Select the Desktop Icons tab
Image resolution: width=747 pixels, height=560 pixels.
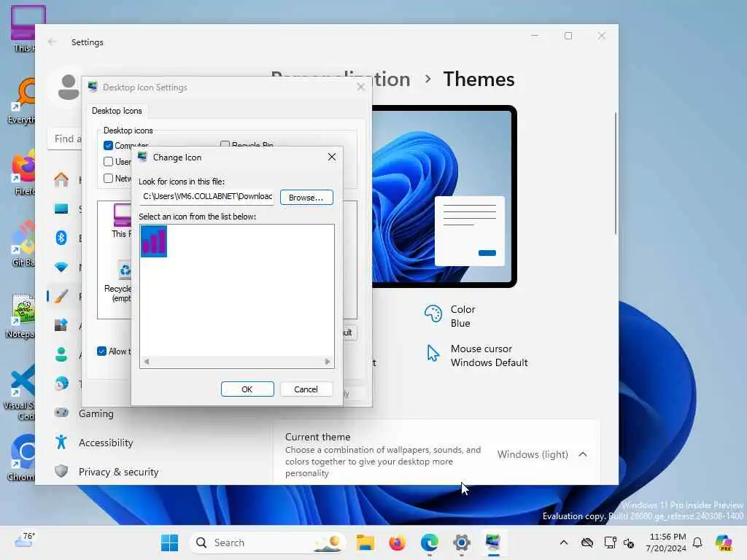point(117,111)
